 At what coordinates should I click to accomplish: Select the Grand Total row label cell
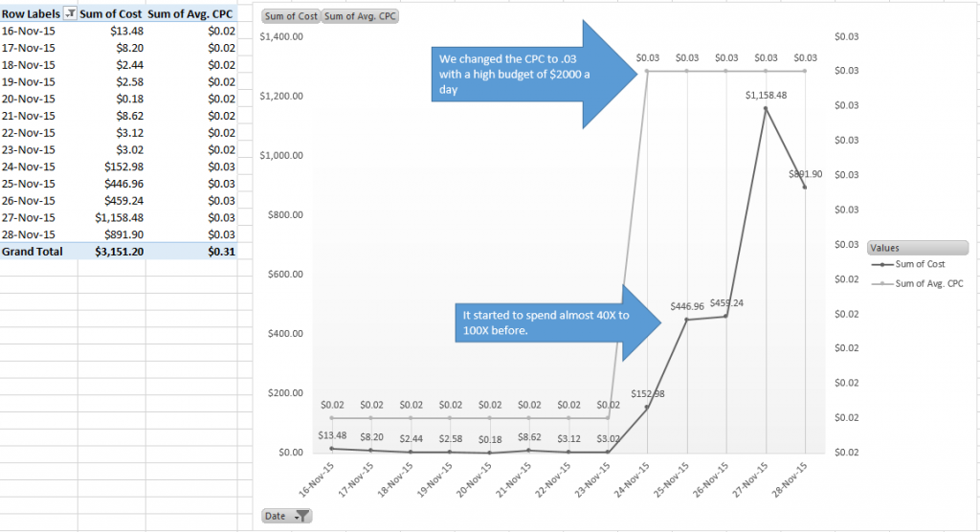(x=33, y=252)
